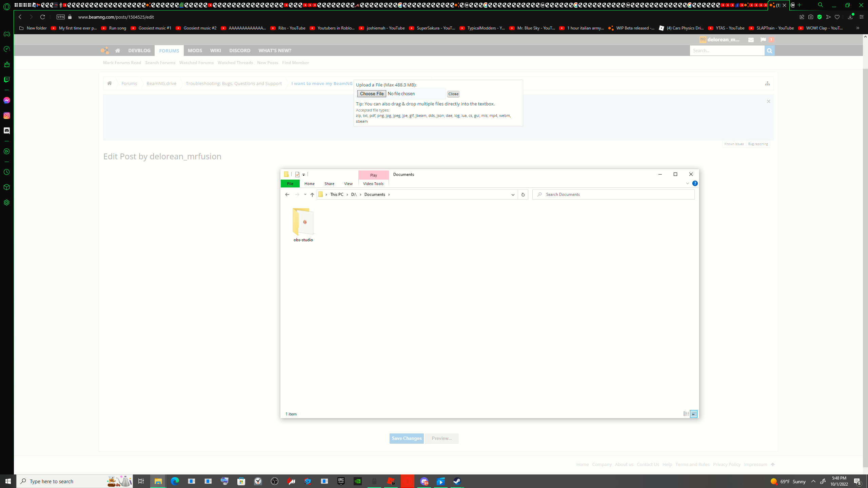Open sitemap icon in breadcrumb bar
Image resolution: width=868 pixels, height=488 pixels.
click(767, 83)
